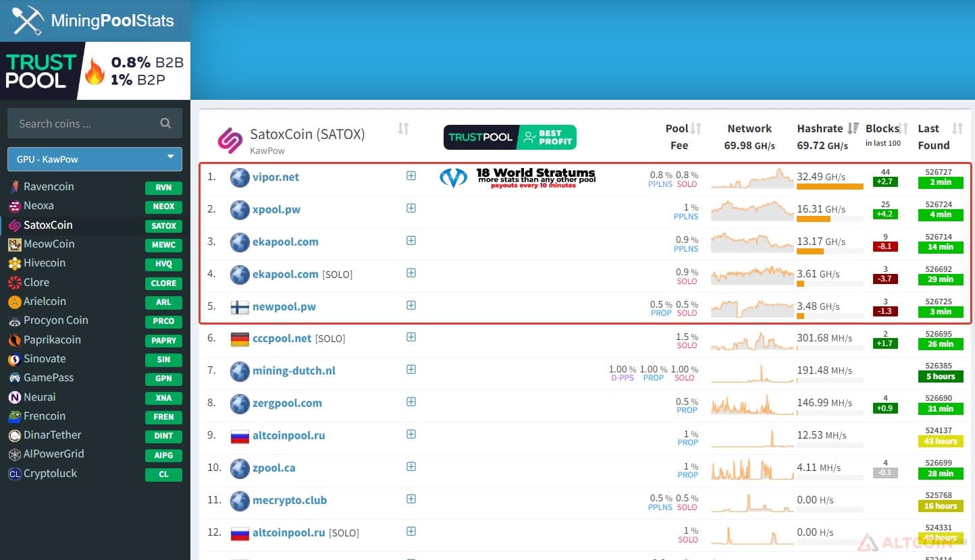Open the ekapool.com PPLNS pool link
Image resolution: width=975 pixels, height=560 pixels.
285,242
